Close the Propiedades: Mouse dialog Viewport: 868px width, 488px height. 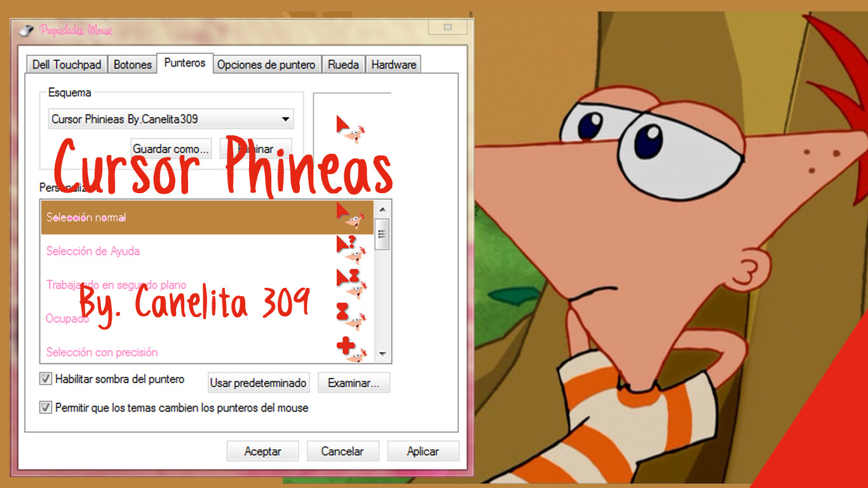(448, 27)
